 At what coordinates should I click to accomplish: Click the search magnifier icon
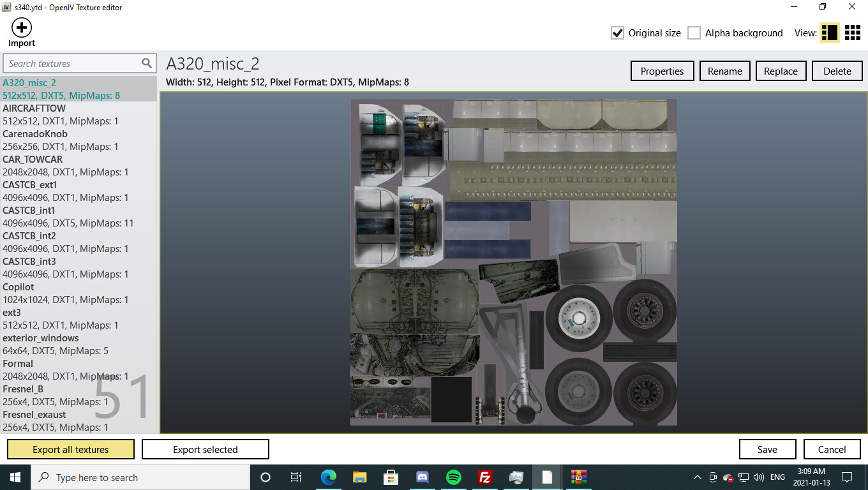[147, 63]
